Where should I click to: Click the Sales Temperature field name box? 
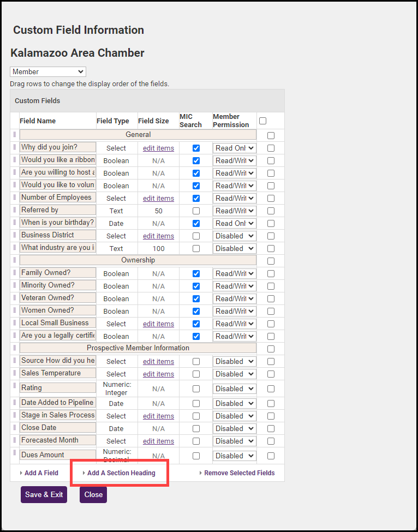tap(58, 373)
